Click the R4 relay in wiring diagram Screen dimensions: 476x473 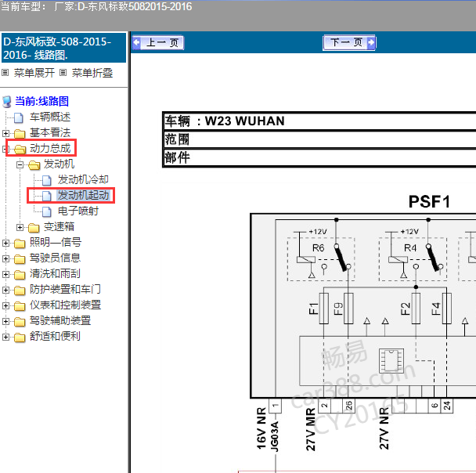pyautogui.click(x=413, y=259)
